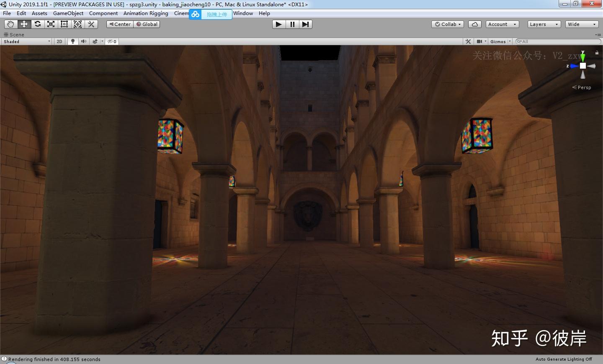Select the Hand tool
The width and height of the screenshot is (603, 364).
(10, 24)
